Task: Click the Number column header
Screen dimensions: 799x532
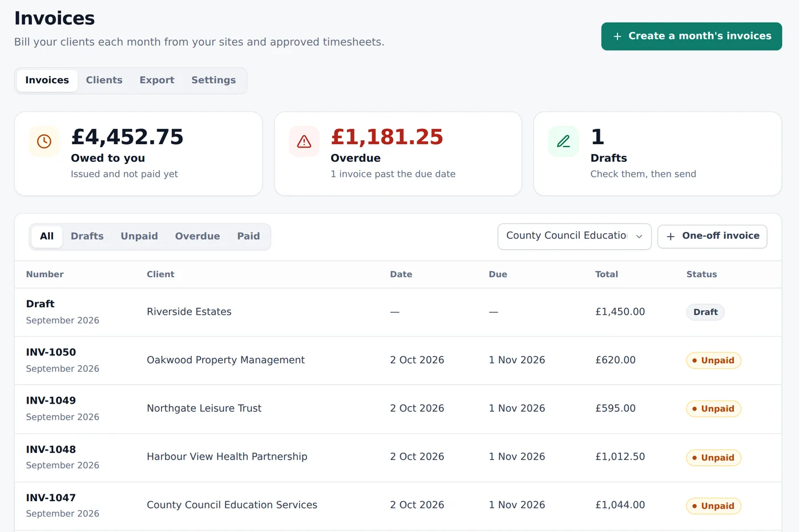Action: (x=45, y=274)
